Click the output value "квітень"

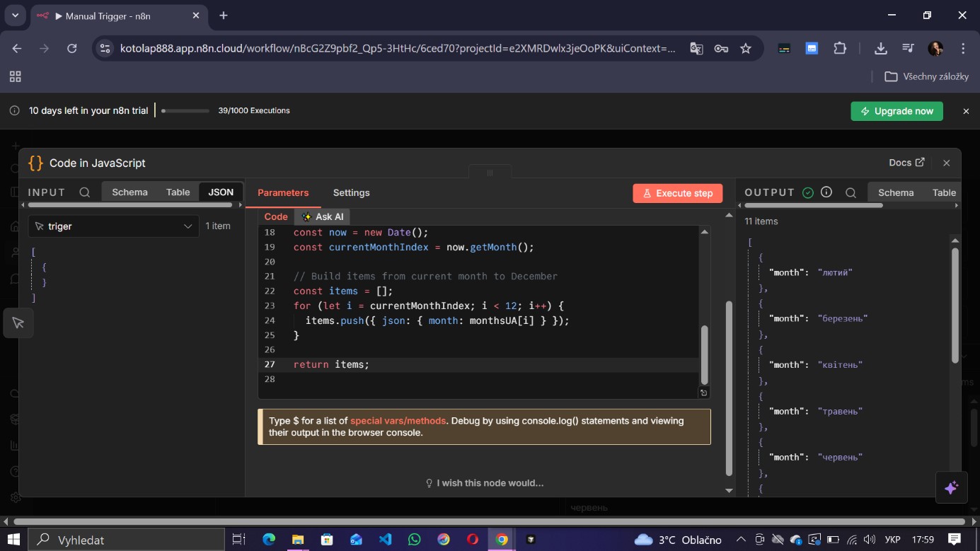[840, 365]
